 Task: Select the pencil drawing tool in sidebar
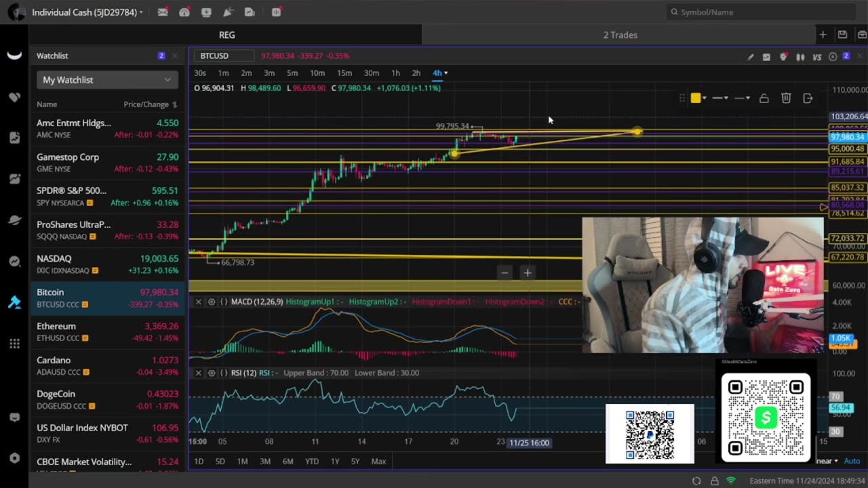14,302
